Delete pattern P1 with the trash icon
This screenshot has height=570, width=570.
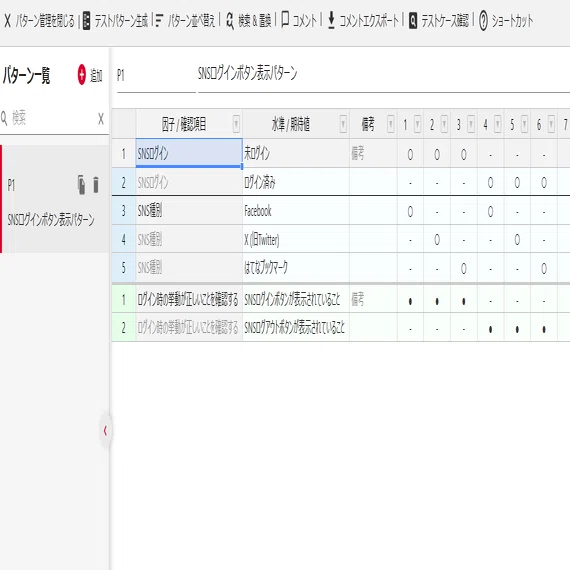[96, 185]
